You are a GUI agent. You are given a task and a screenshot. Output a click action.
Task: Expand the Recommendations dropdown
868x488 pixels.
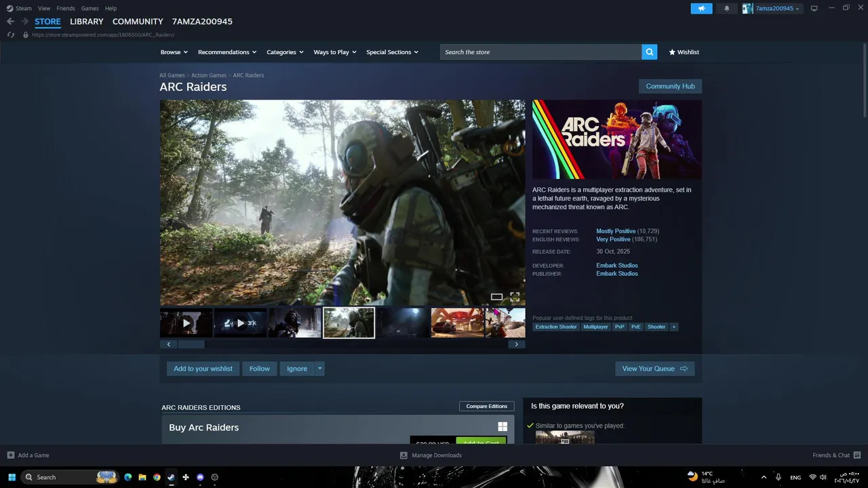[x=227, y=52]
